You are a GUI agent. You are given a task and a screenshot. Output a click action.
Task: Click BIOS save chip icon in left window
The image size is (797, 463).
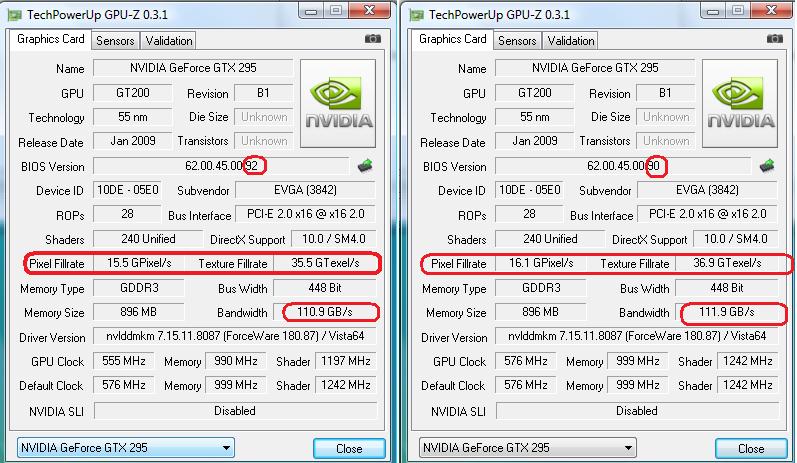364,166
